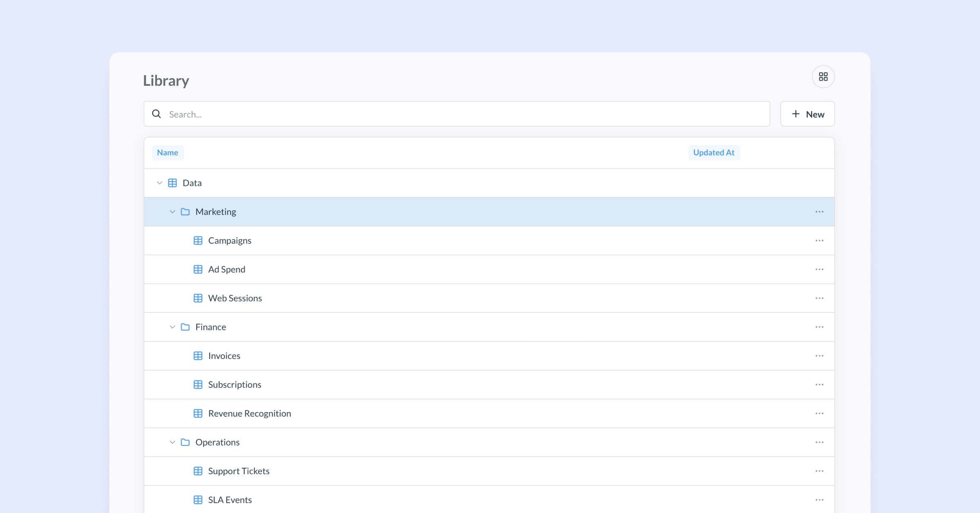Screen dimensions: 980x513
Task: Sort by the Updated At column header
Action: [714, 152]
